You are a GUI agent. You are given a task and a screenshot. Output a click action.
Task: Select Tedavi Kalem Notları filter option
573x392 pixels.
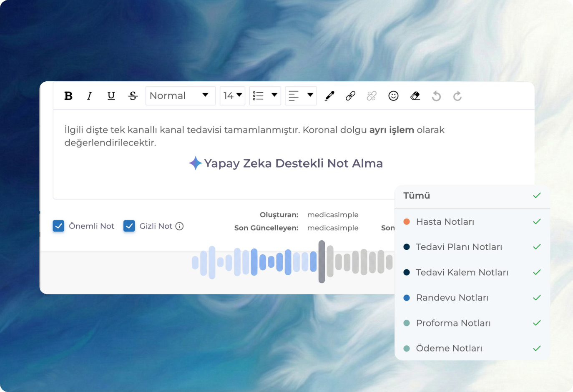[x=472, y=272]
